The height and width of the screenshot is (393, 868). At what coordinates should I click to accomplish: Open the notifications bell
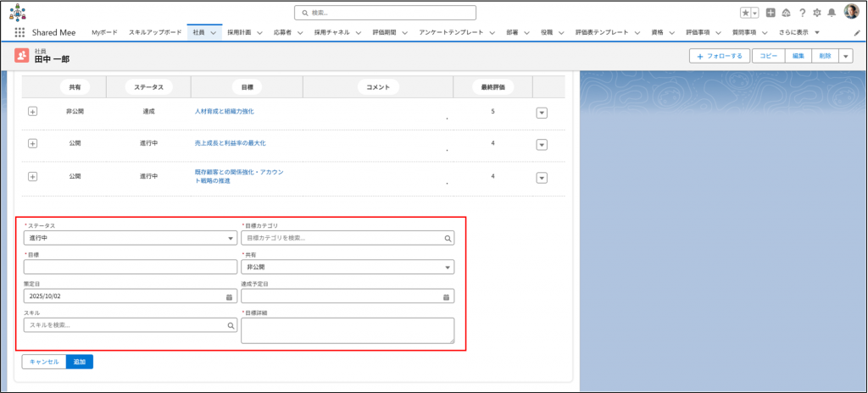tap(832, 13)
